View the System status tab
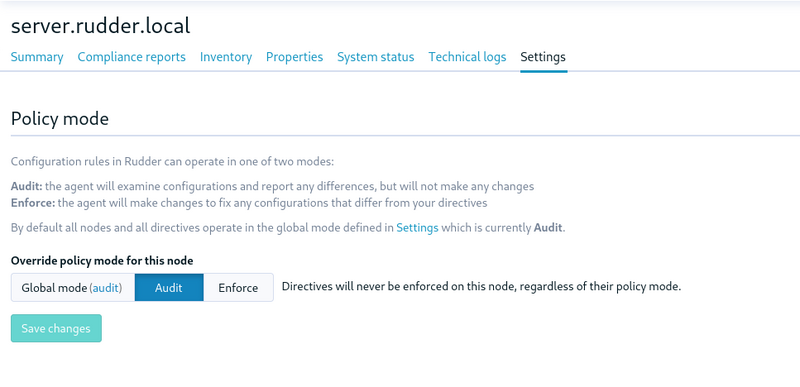This screenshot has height=387, width=800. coord(376,57)
